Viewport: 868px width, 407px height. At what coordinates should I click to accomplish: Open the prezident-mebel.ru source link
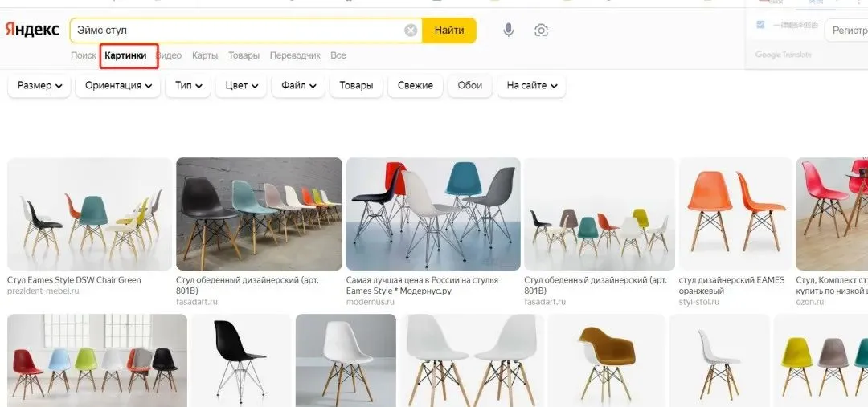(x=43, y=291)
